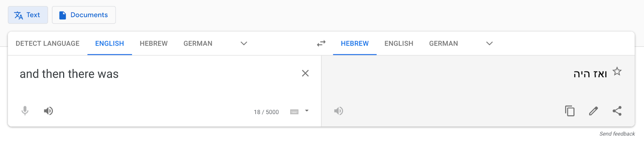Click the Send feedback link
644x160 pixels.
click(617, 134)
